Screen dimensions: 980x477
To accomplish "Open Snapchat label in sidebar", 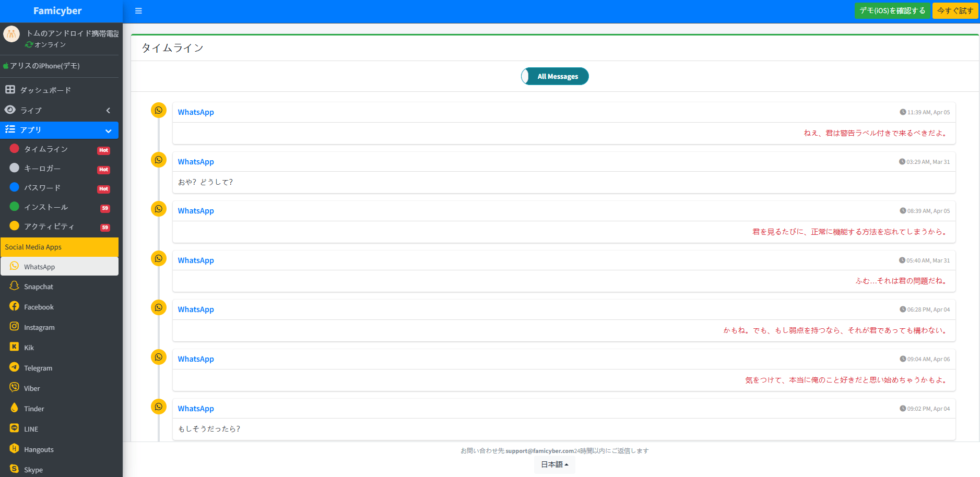I will coord(39,287).
